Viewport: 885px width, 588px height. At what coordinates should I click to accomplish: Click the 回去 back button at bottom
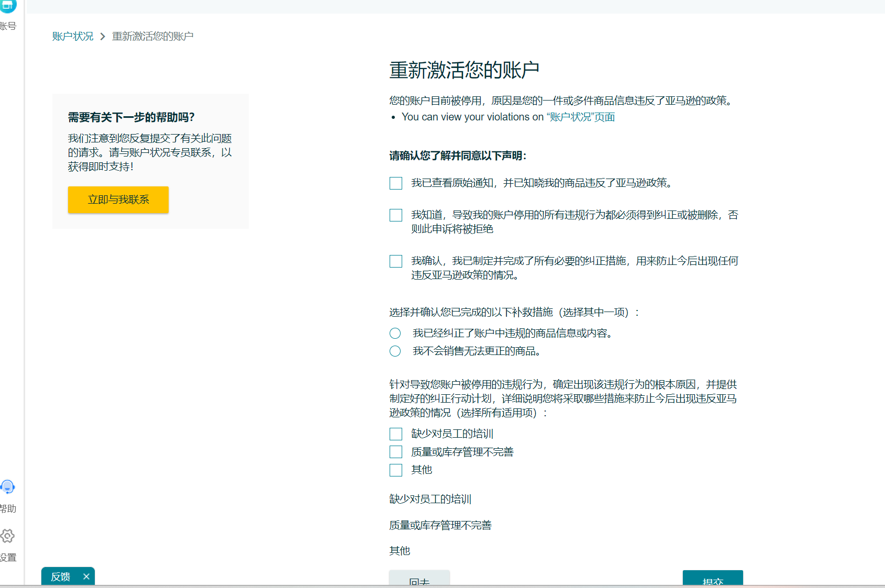(x=419, y=578)
